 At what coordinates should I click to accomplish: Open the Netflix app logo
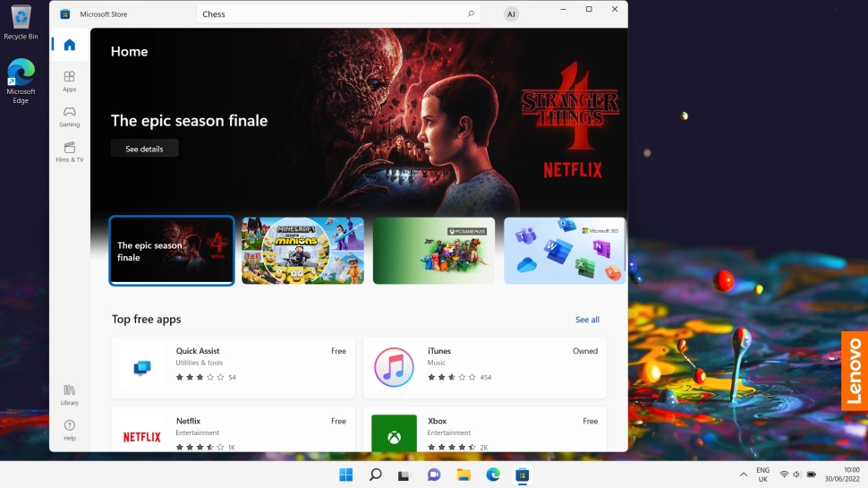pyautogui.click(x=142, y=436)
